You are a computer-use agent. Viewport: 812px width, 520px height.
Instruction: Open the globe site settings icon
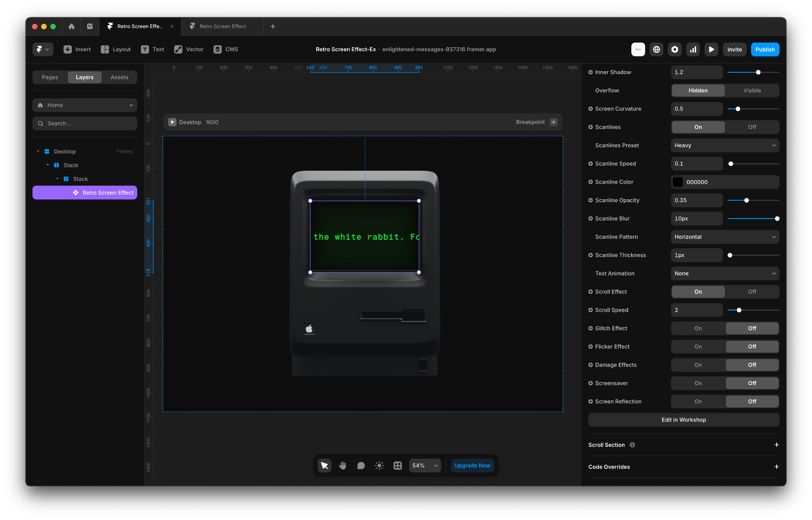657,50
